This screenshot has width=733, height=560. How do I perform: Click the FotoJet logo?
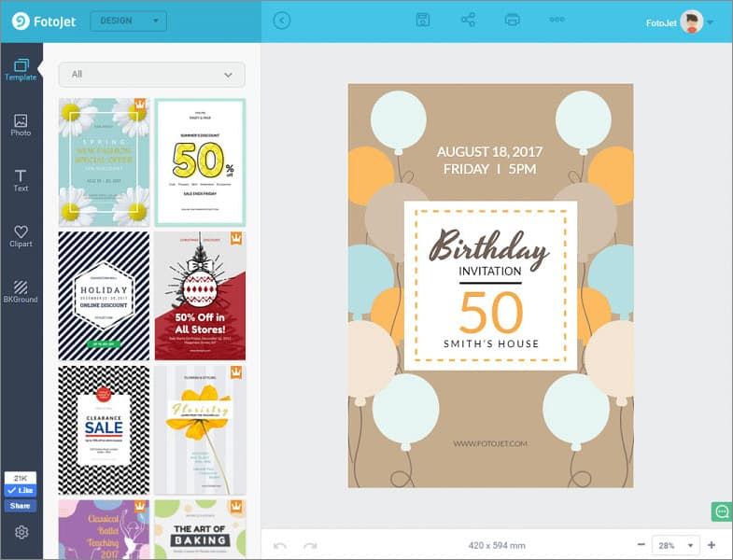click(x=44, y=21)
